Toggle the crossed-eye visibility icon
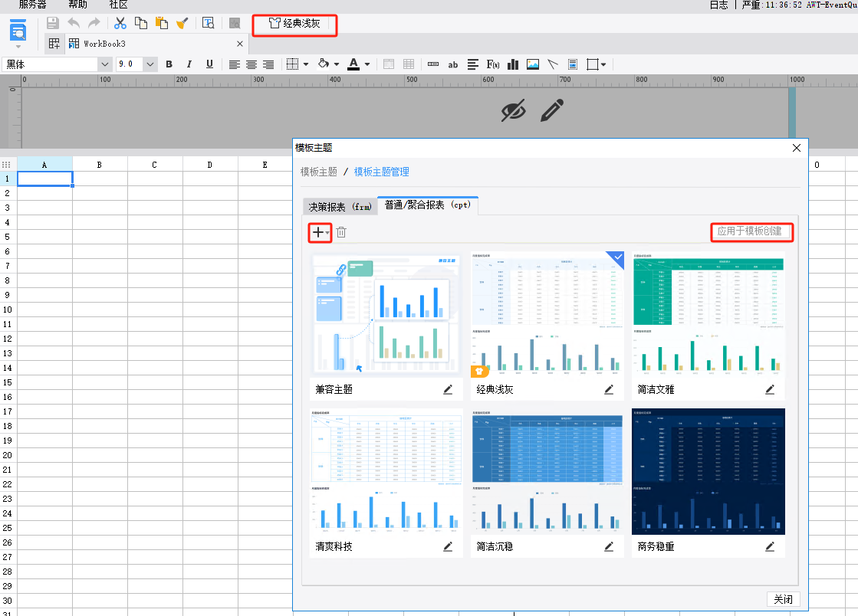Image resolution: width=858 pixels, height=616 pixels. point(513,111)
